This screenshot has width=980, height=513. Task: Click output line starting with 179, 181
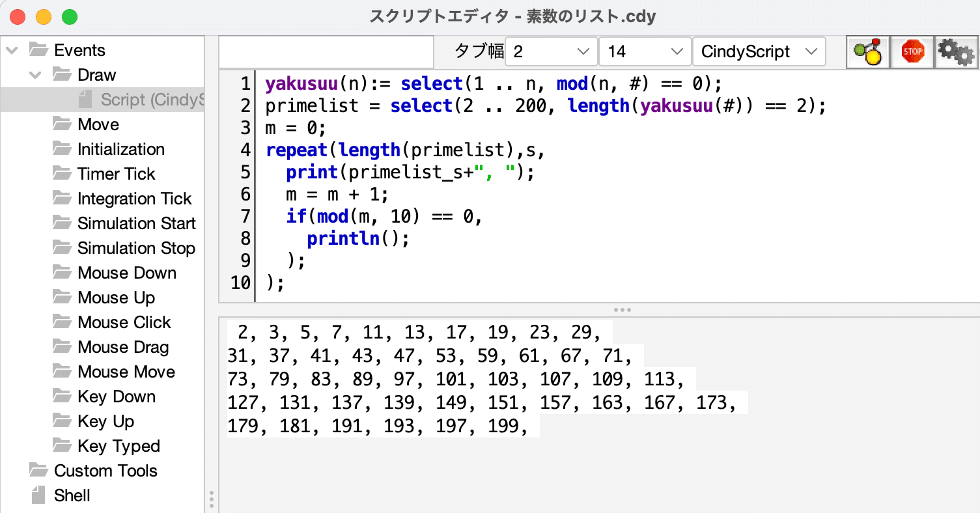tap(384, 426)
